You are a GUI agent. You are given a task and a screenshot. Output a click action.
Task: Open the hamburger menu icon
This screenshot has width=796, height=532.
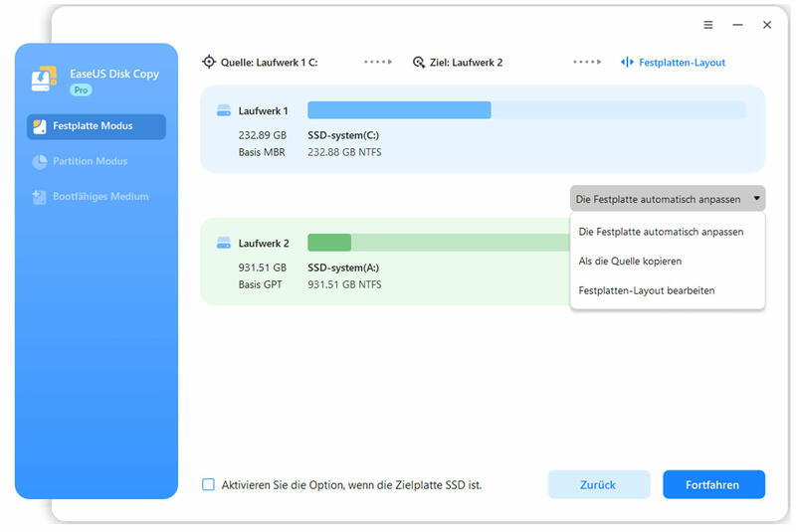click(708, 25)
